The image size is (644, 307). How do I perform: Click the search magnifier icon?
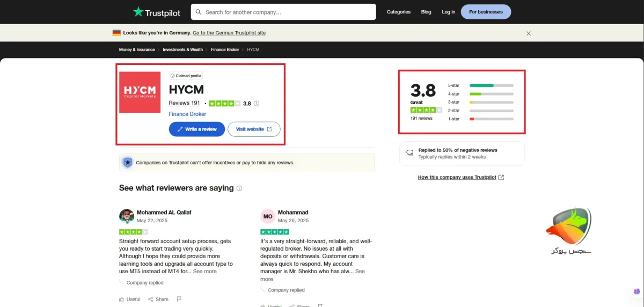point(199,12)
